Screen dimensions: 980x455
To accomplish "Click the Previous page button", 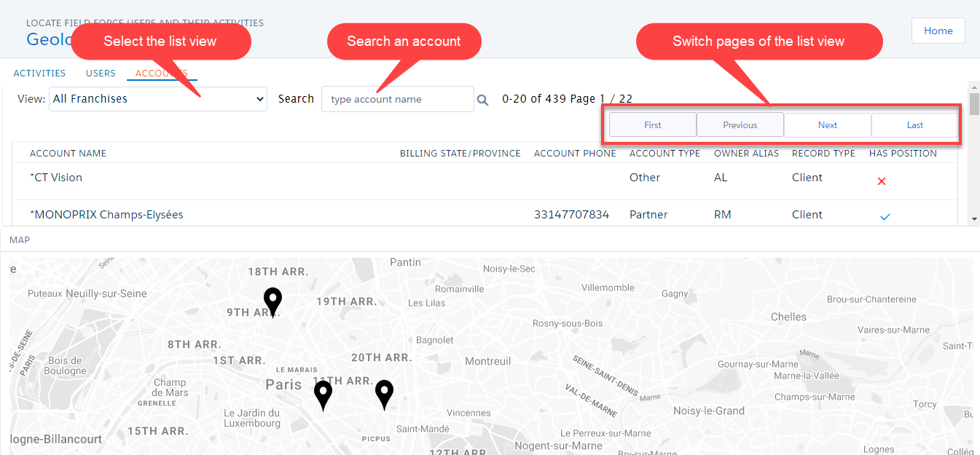I will tap(740, 124).
